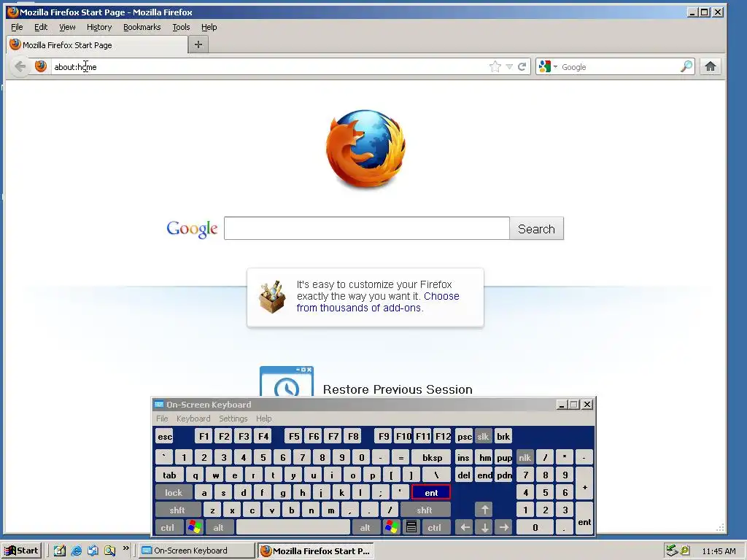
Task: Switch to Mozilla Firefox taskbar button
Action: pos(315,551)
